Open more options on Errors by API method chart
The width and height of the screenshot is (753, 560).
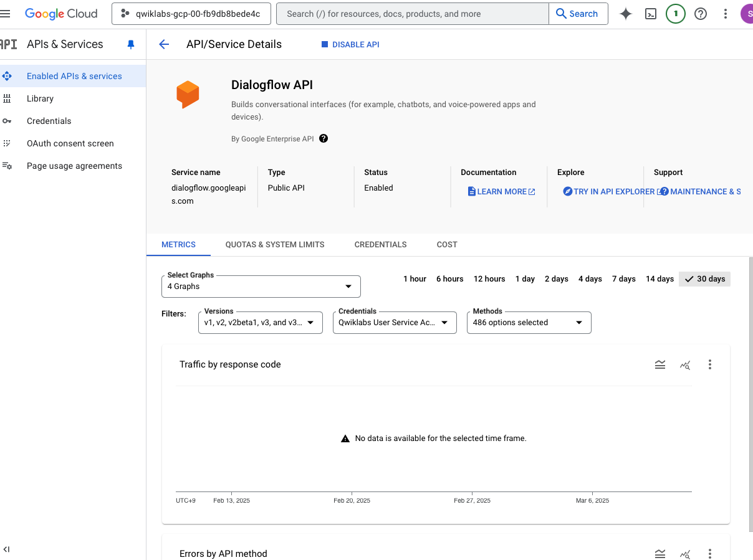tap(710, 554)
